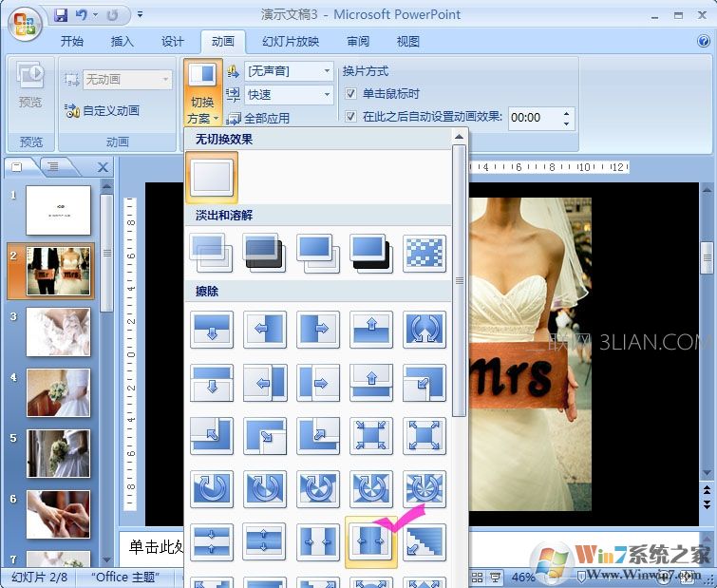
Task: Select slide 4 thumbnail in slide panel
Action: (58, 392)
